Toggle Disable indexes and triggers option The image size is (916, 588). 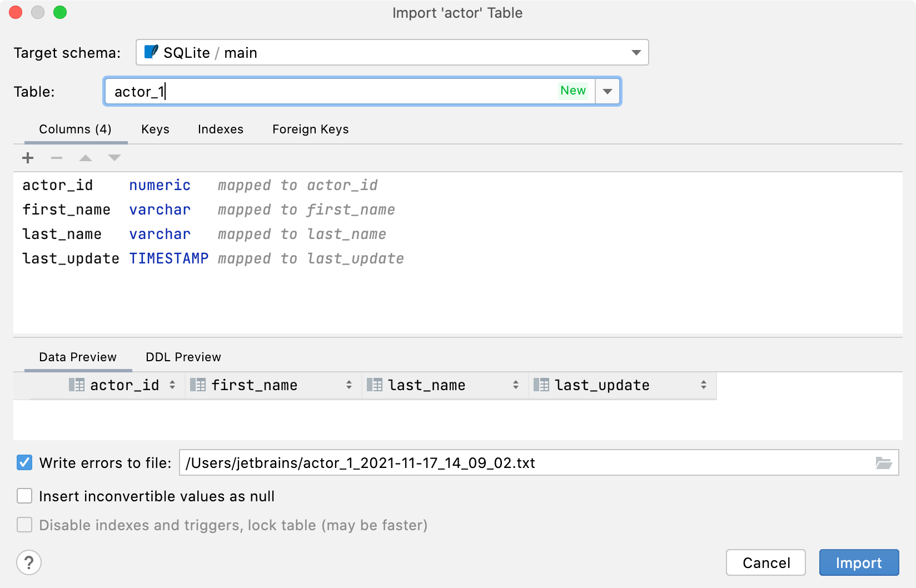tap(24, 525)
